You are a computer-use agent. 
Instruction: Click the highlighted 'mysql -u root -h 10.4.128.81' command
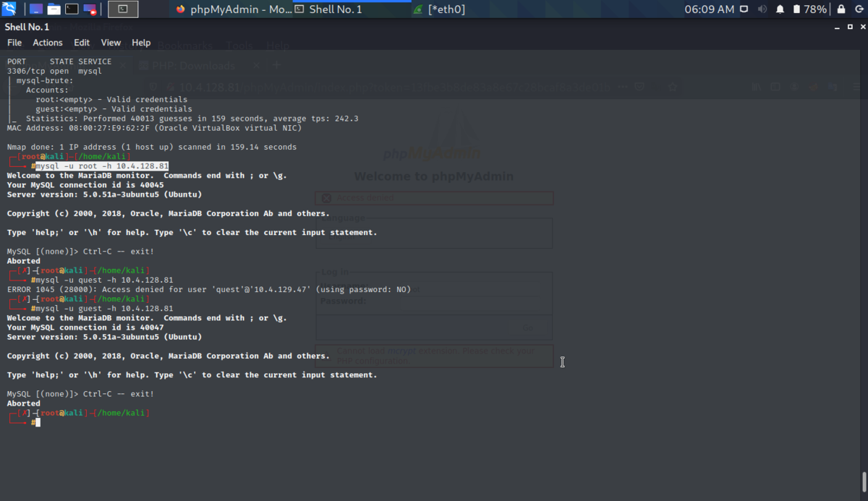click(x=102, y=166)
